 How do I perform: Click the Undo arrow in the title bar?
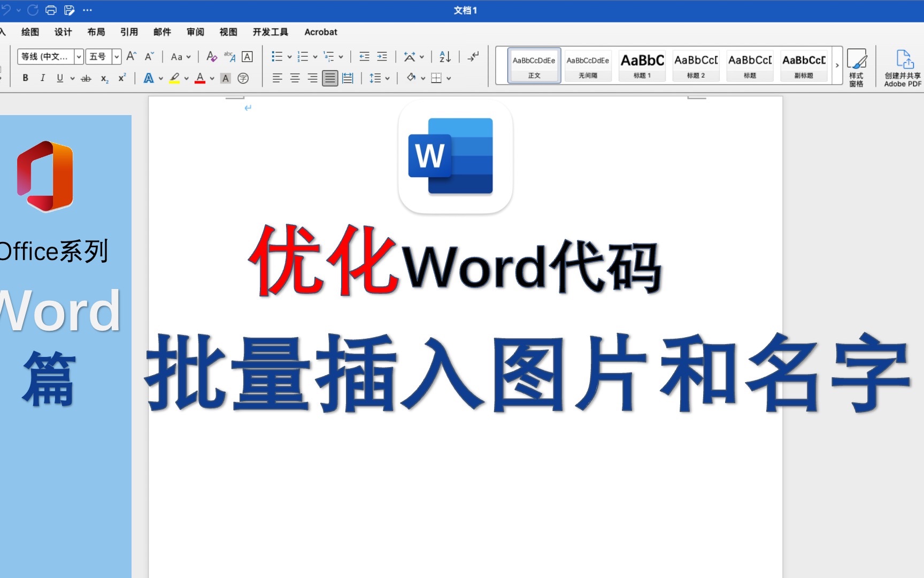click(5, 10)
